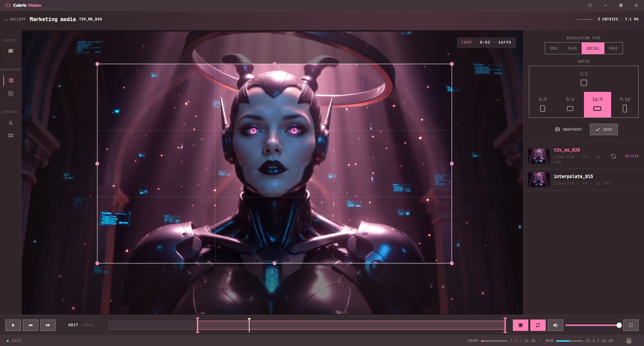Select the SOCIAL resolution type tab
Viewport: 644px width, 346px height.
593,48
